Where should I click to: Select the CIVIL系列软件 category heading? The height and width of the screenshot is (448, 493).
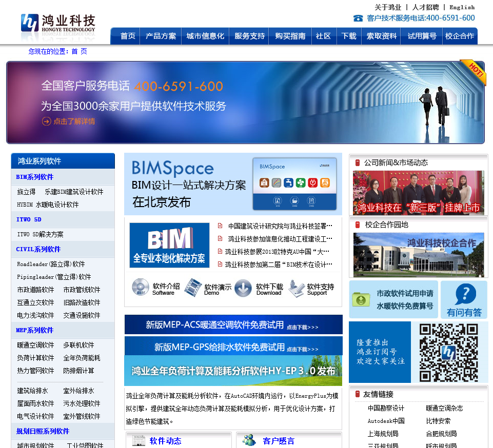click(38, 249)
